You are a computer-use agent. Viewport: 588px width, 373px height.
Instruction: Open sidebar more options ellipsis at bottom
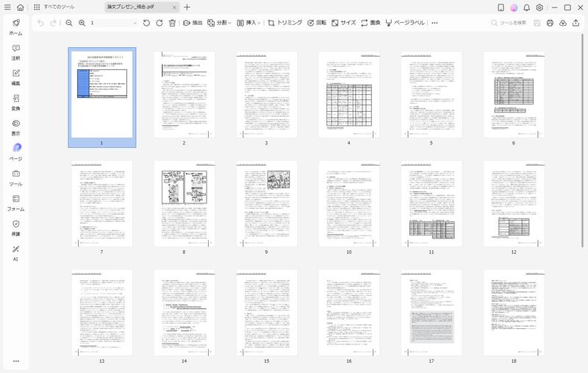15,361
